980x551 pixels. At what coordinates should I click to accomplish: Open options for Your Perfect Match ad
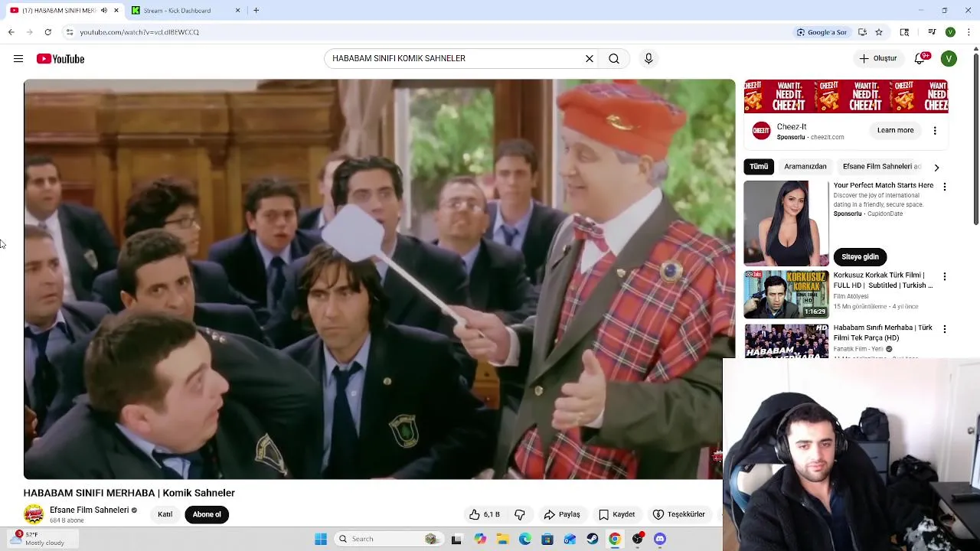(945, 187)
